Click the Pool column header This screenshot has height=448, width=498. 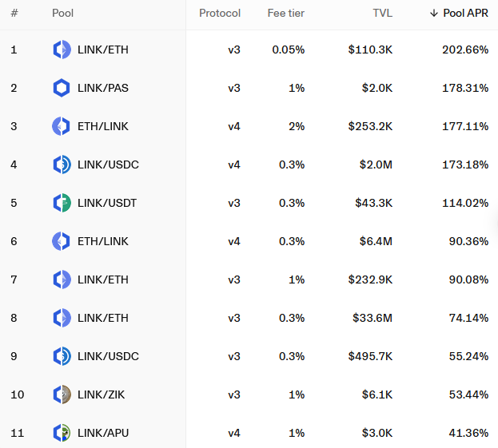pos(62,14)
